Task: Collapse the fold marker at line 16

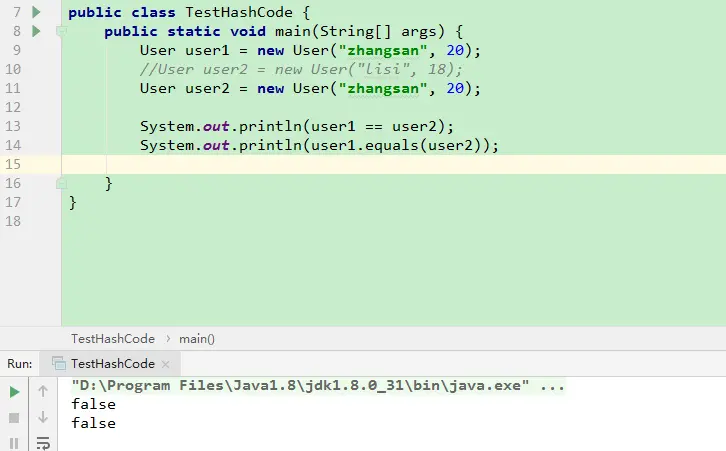Action: (x=61, y=184)
